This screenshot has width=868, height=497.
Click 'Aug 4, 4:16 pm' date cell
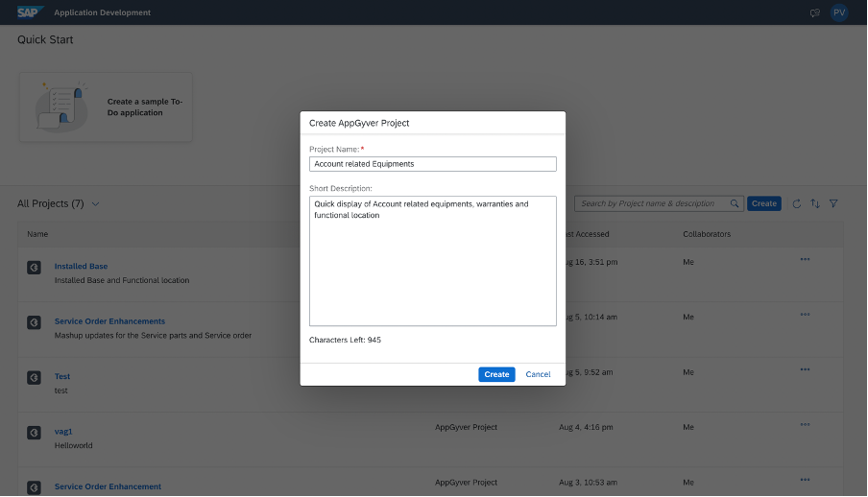[586, 427]
